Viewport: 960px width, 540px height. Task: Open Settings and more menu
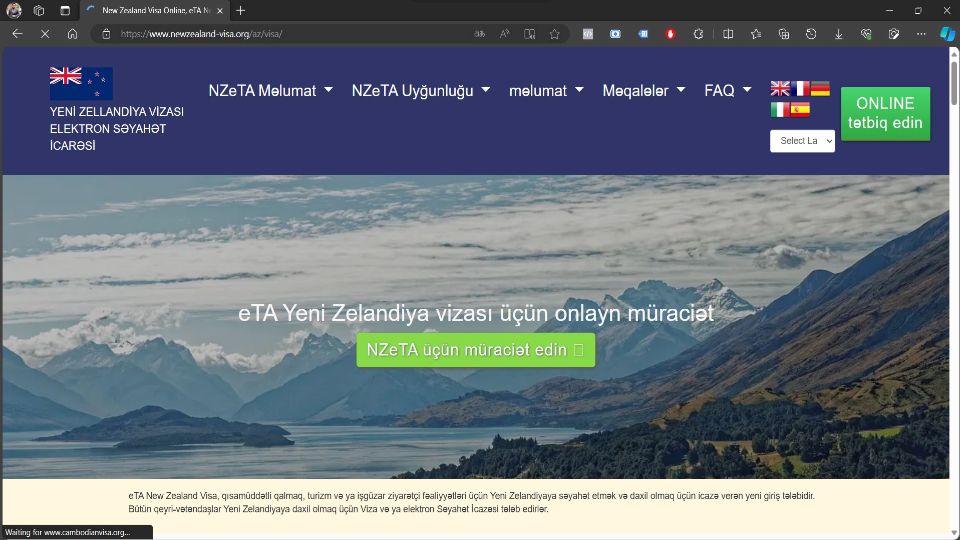click(x=921, y=34)
